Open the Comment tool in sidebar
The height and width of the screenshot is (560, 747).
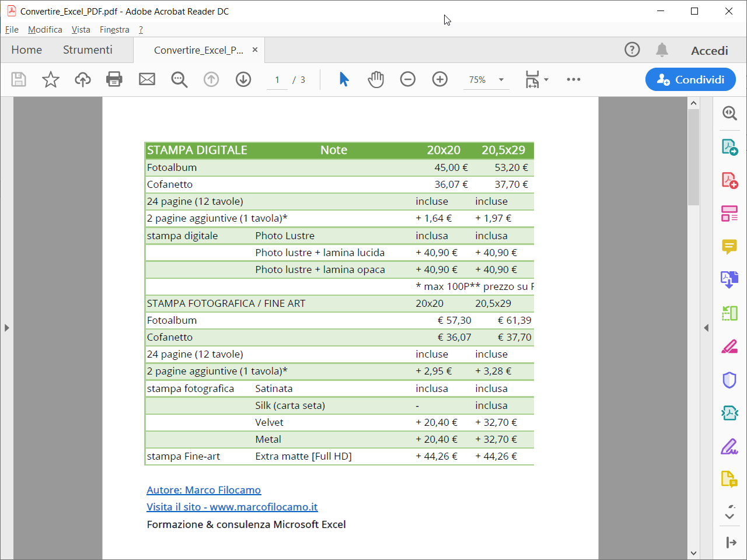tap(729, 247)
